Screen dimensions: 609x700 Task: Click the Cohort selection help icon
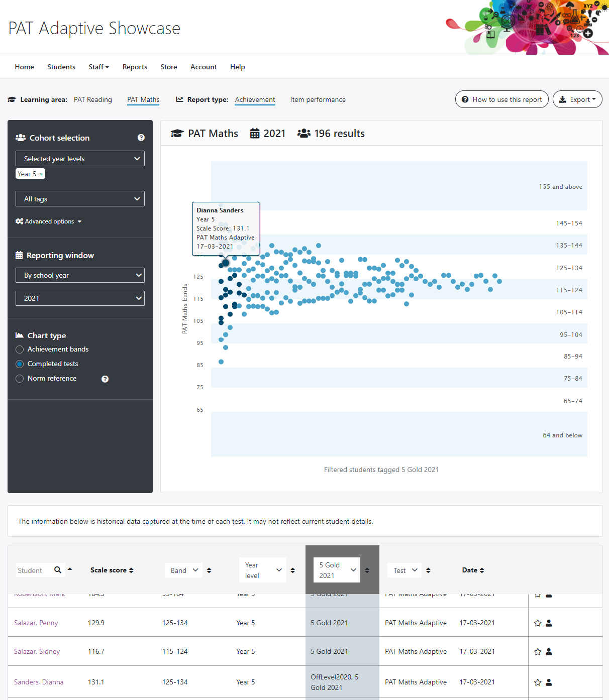[141, 138]
